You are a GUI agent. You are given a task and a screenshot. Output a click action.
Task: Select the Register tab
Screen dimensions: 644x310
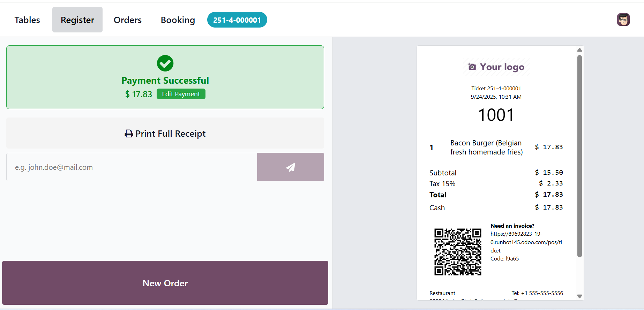click(77, 20)
